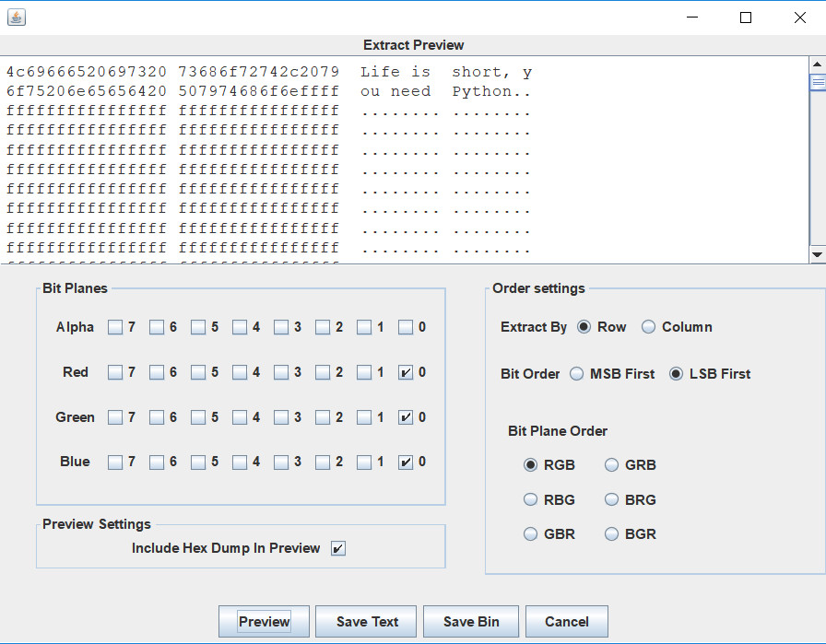826x644 pixels.
Task: Click the Java coffee cup icon
Action: coord(16,17)
